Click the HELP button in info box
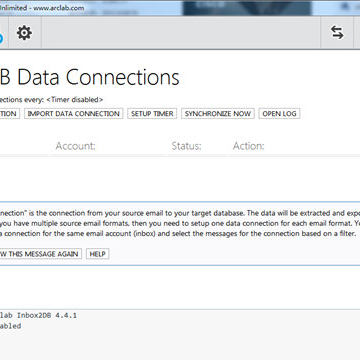Screen dimensions: 360x360 pos(98,254)
